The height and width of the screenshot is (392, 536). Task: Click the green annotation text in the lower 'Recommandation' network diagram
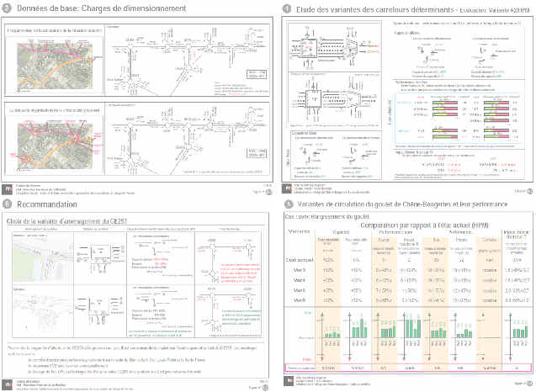pyautogui.click(x=241, y=317)
